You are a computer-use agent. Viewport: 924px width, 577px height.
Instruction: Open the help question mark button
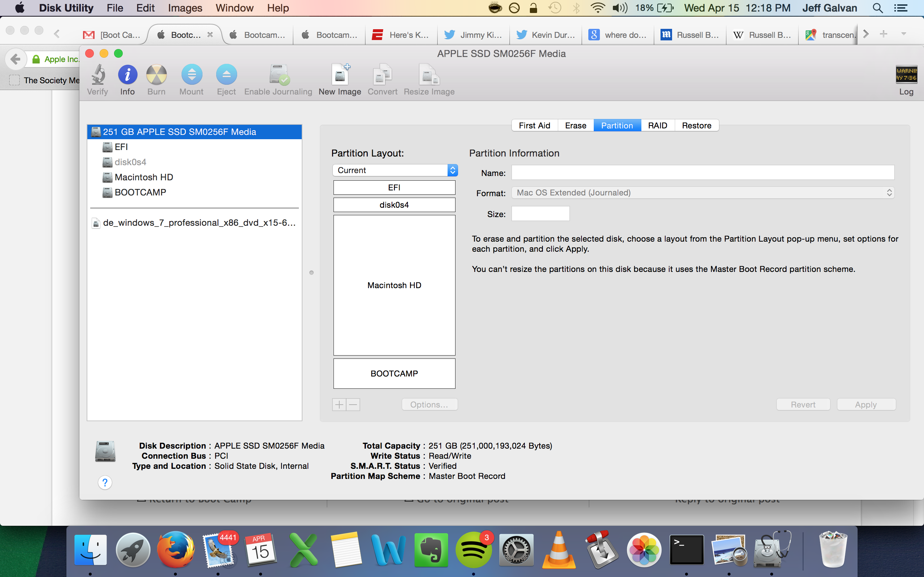point(105,483)
